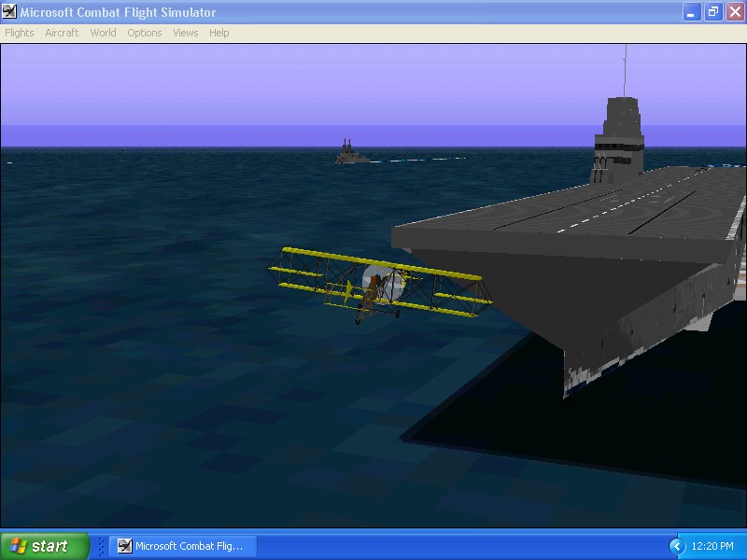Open the Aircraft menu
747x560 pixels.
coord(62,33)
